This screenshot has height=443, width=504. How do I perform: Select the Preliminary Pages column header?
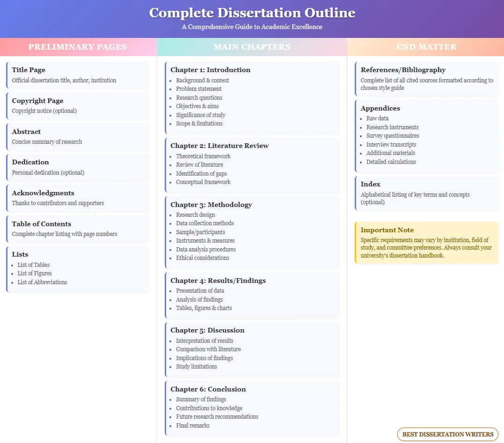[x=78, y=47]
